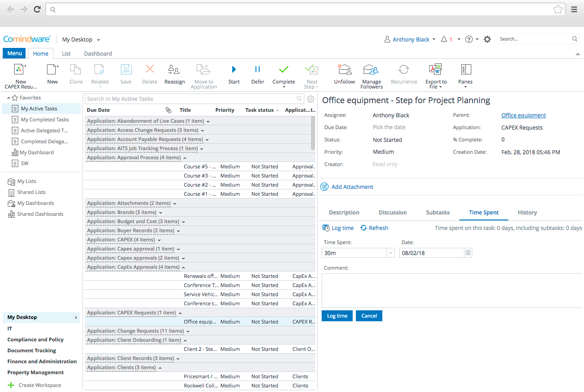Click the Unfollow envelope icon

344,70
